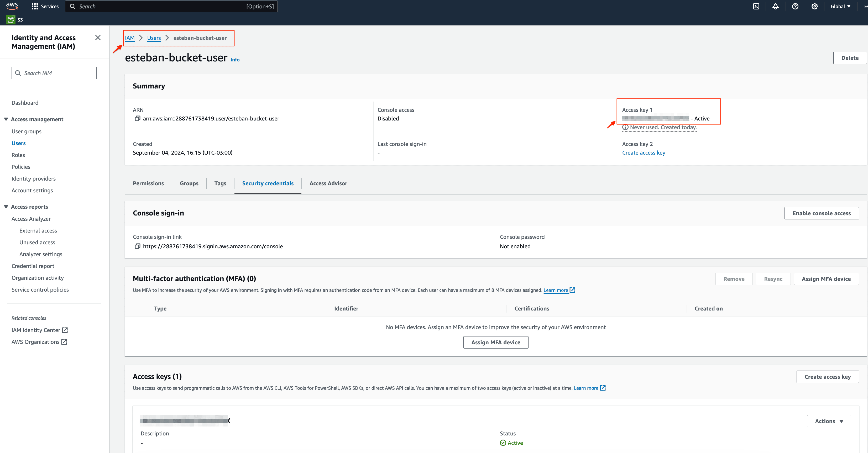The image size is (868, 453).
Task: Open Credential report in sidebar
Action: (x=33, y=266)
